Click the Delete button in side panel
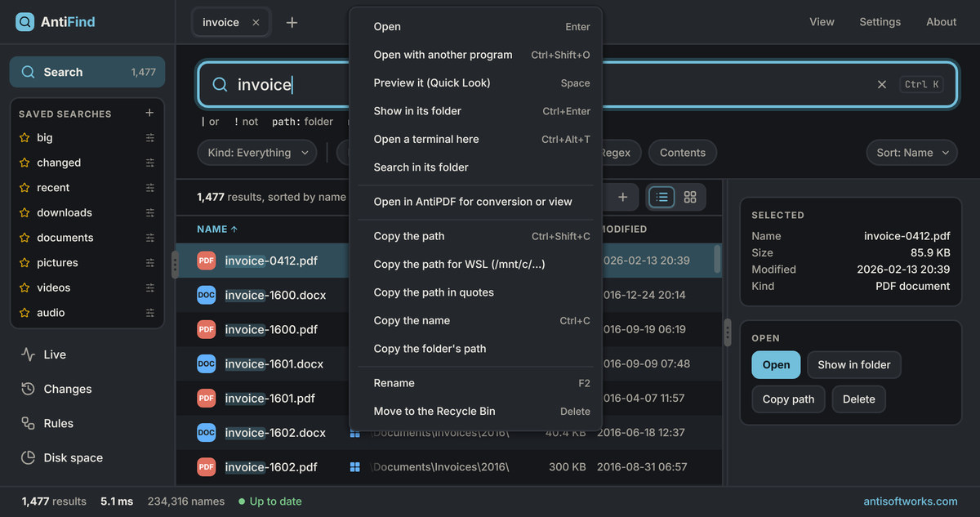Image resolution: width=980 pixels, height=517 pixels. [858, 399]
